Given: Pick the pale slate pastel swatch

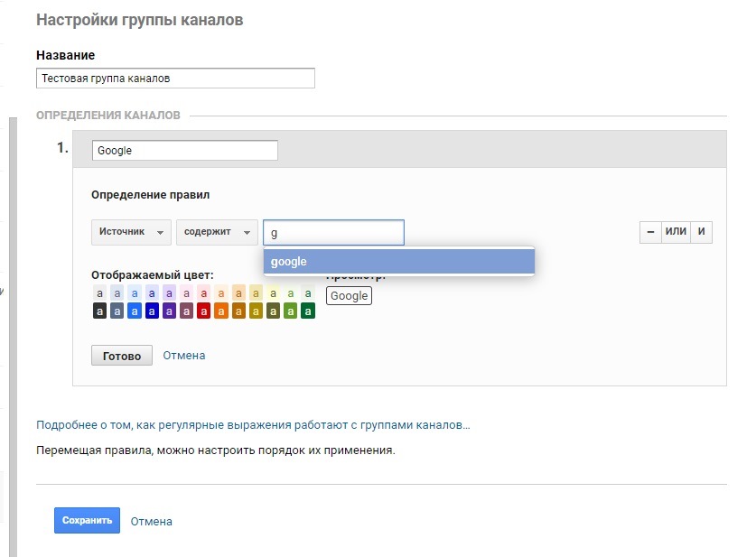Looking at the screenshot, I should pos(117,293).
